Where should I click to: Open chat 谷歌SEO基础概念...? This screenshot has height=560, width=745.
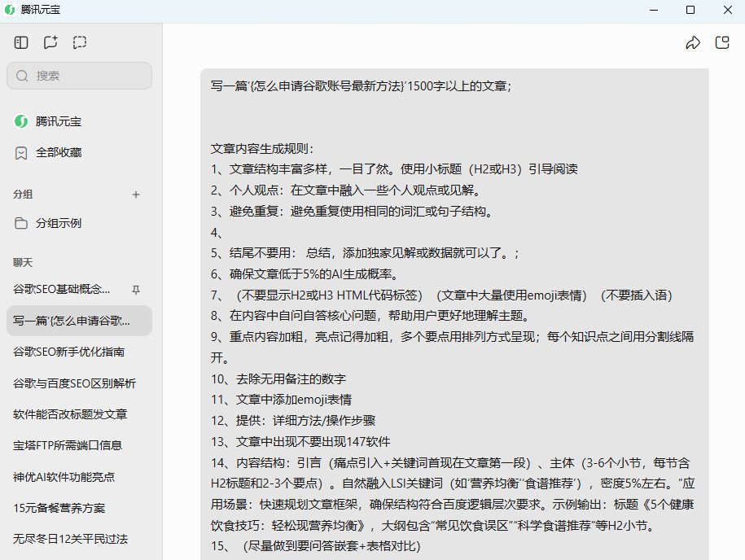[62, 289]
